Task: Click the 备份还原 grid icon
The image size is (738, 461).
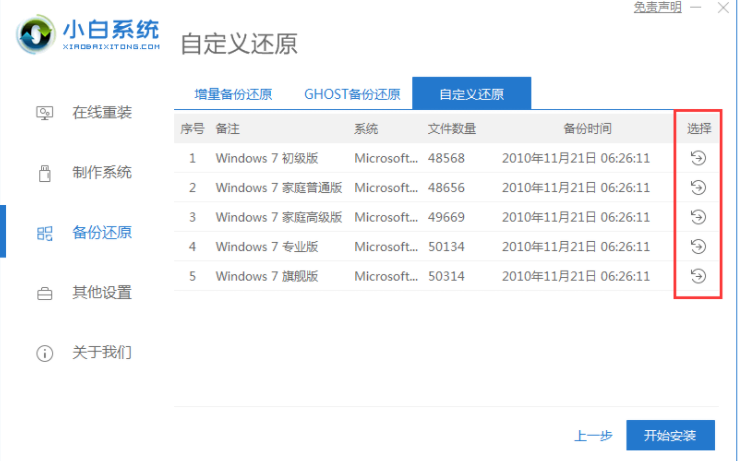Action: point(45,233)
